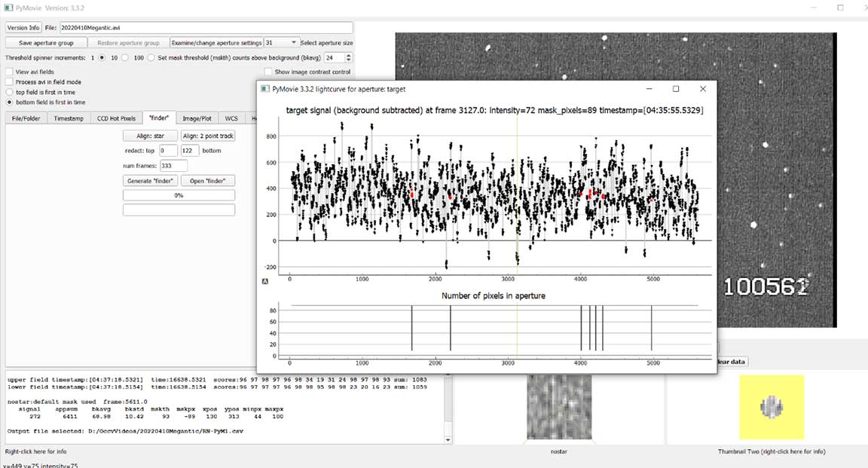Open Examine/change aperture settings
This screenshot has height=468, width=868.
[x=216, y=43]
